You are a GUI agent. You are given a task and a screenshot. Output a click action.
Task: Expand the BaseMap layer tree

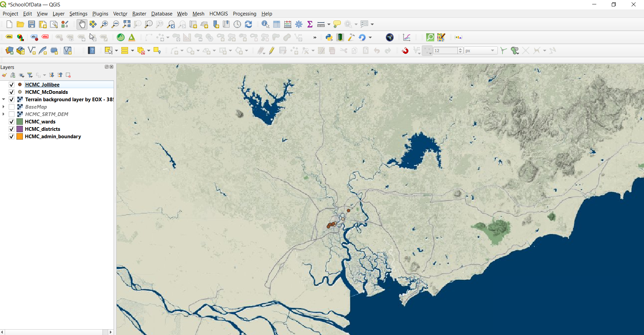point(3,107)
